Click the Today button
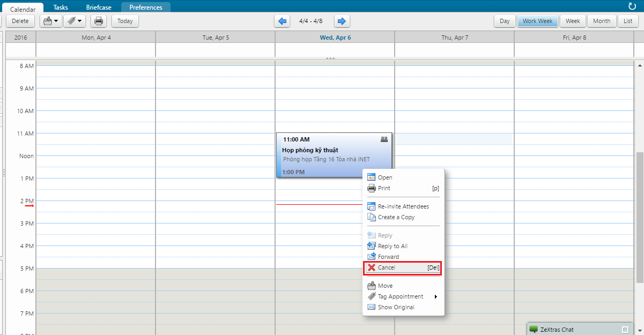 [125, 21]
